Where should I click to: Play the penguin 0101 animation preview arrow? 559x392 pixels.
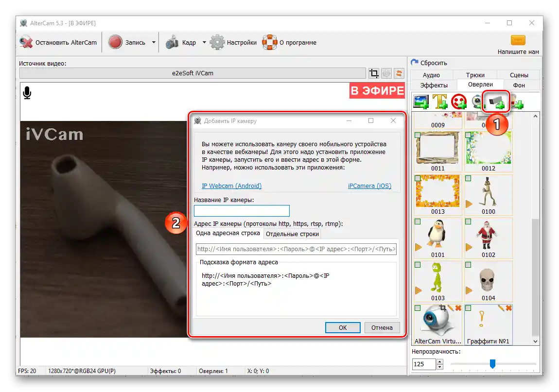click(x=418, y=247)
